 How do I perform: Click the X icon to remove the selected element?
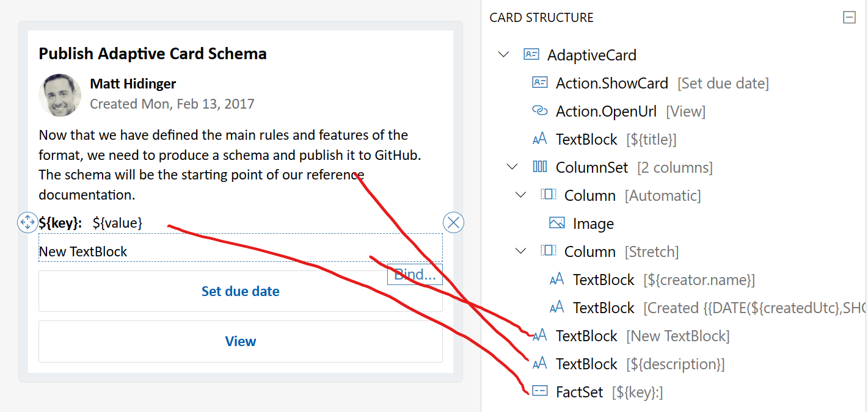point(453,222)
